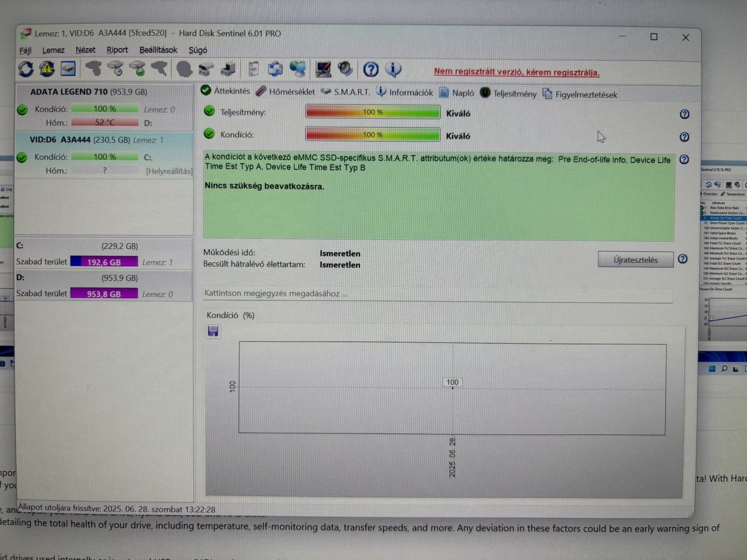Switch to the Napló tab

(457, 93)
